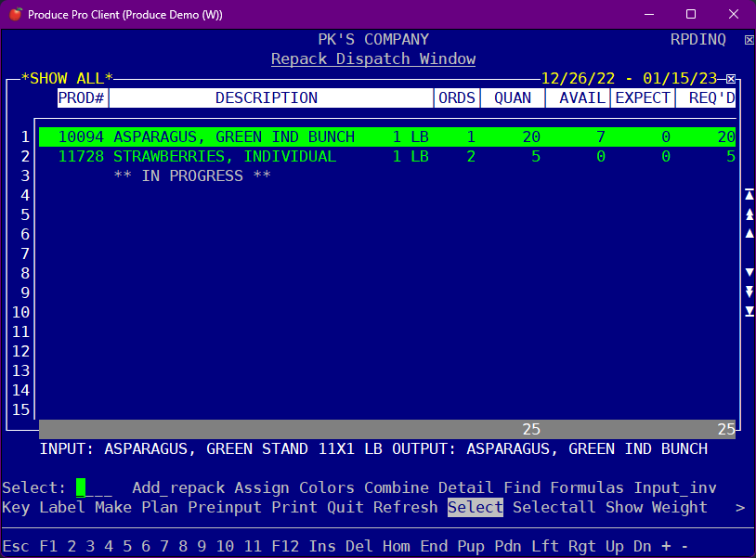
Task: Open the Colors command
Action: click(326, 487)
